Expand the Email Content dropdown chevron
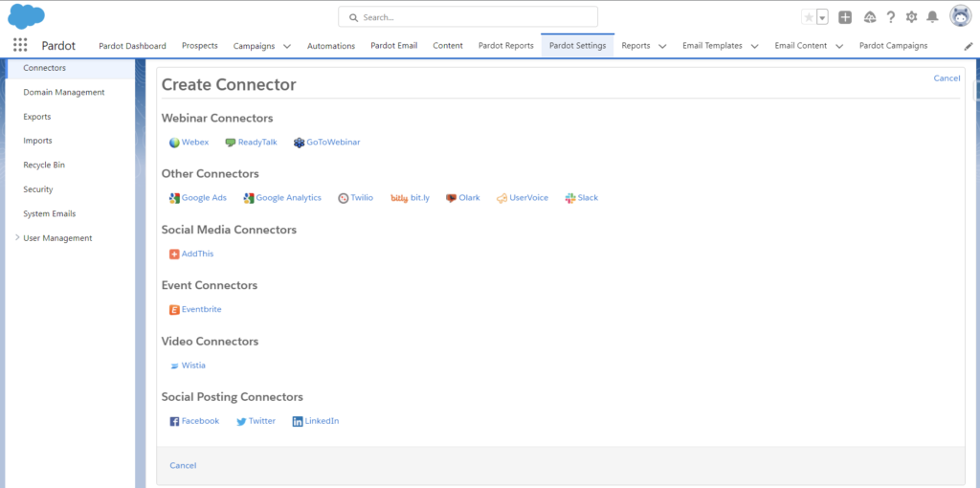 (839, 46)
